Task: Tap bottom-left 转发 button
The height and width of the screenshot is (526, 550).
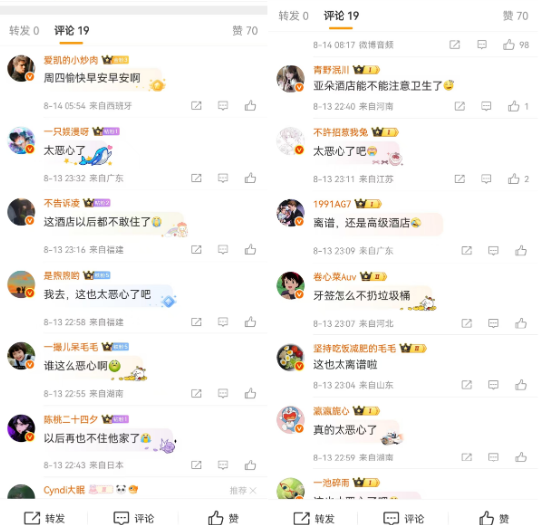Action: point(45,518)
